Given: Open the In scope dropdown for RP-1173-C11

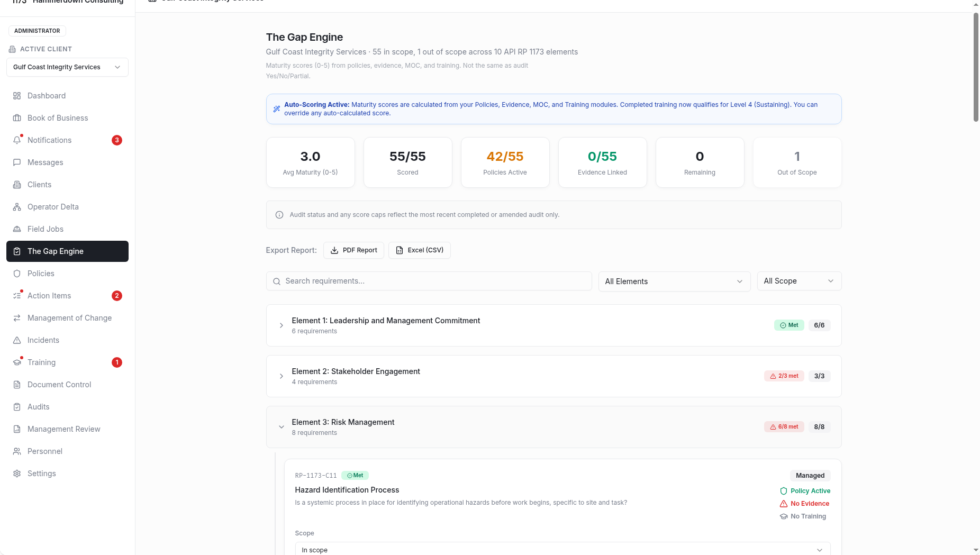Looking at the screenshot, I should 562,549.
